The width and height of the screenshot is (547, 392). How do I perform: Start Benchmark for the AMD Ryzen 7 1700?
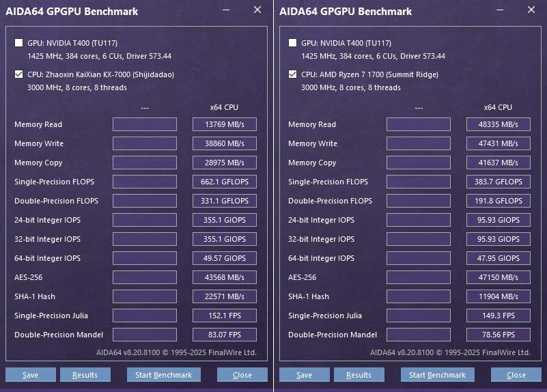pos(437,375)
